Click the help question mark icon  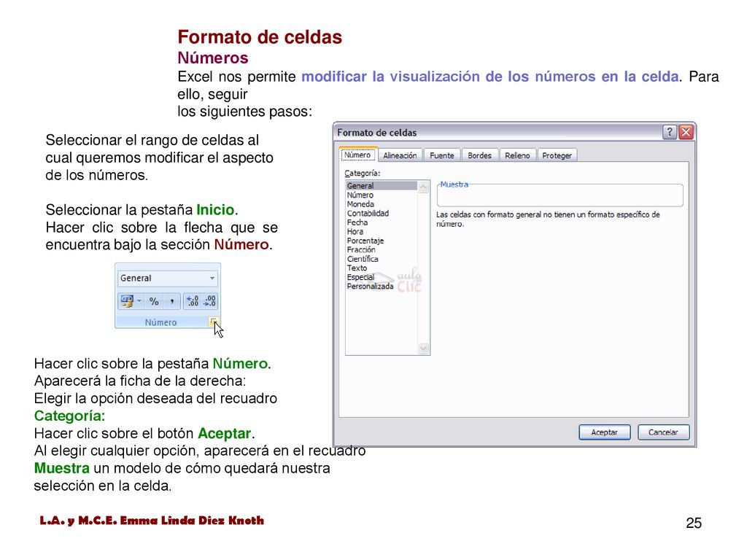670,132
